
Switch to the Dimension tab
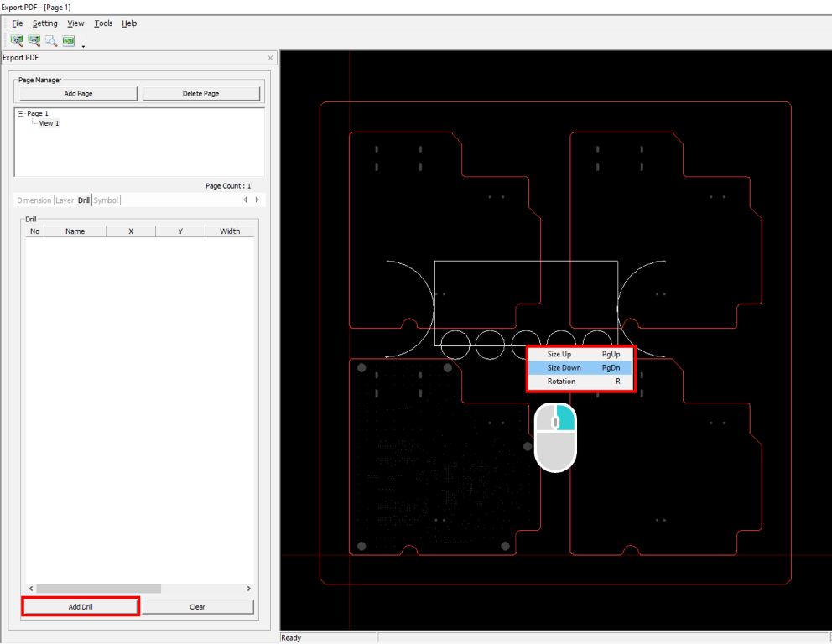click(x=34, y=200)
